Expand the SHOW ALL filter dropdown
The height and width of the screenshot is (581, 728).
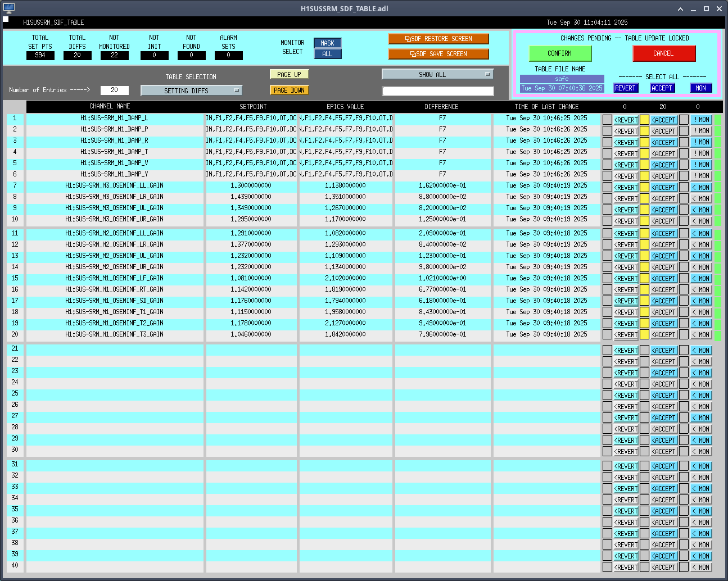[437, 74]
